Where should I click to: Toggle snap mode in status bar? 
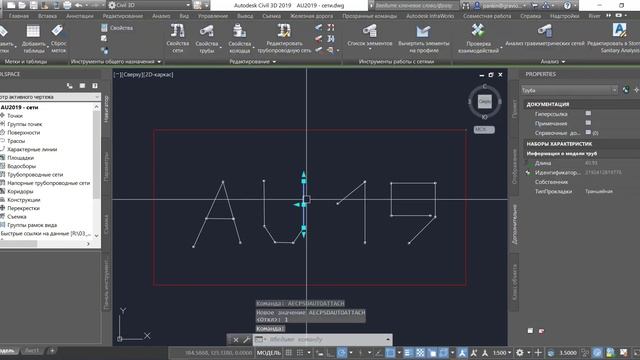[300, 353]
